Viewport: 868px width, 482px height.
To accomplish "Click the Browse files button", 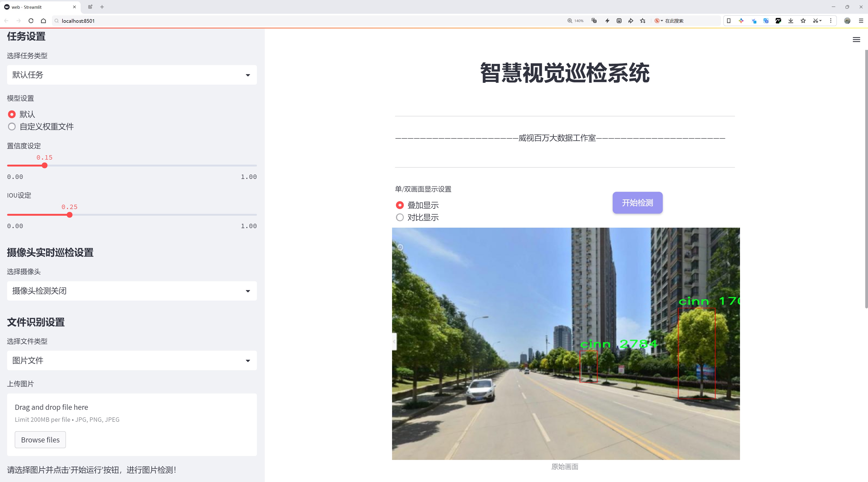I will (x=40, y=439).
